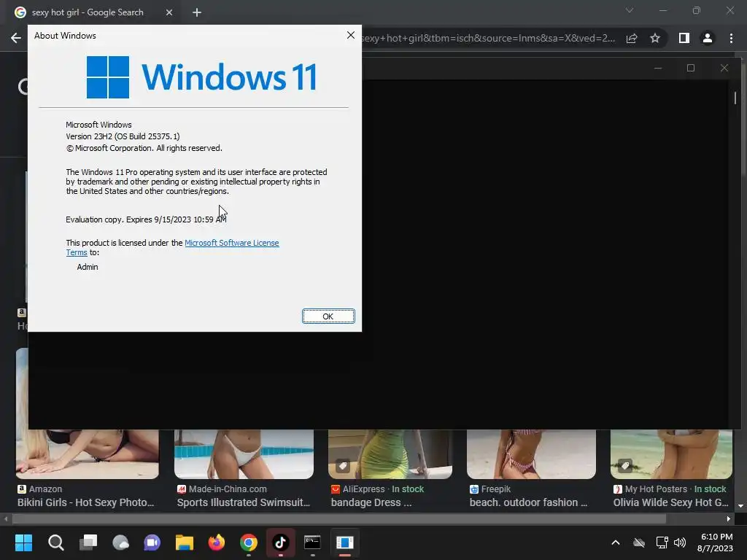Open the Amazon Bikini Girls result

point(86,502)
